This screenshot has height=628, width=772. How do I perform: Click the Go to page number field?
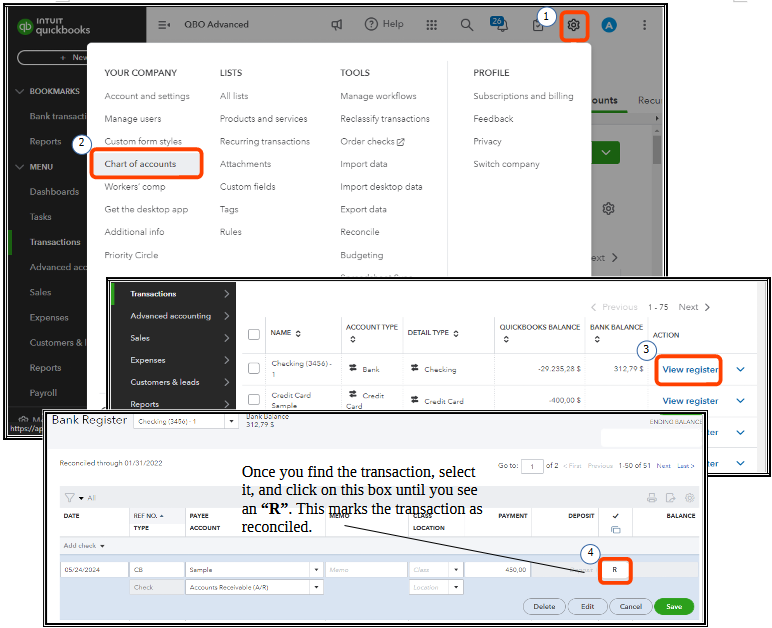(x=532, y=466)
